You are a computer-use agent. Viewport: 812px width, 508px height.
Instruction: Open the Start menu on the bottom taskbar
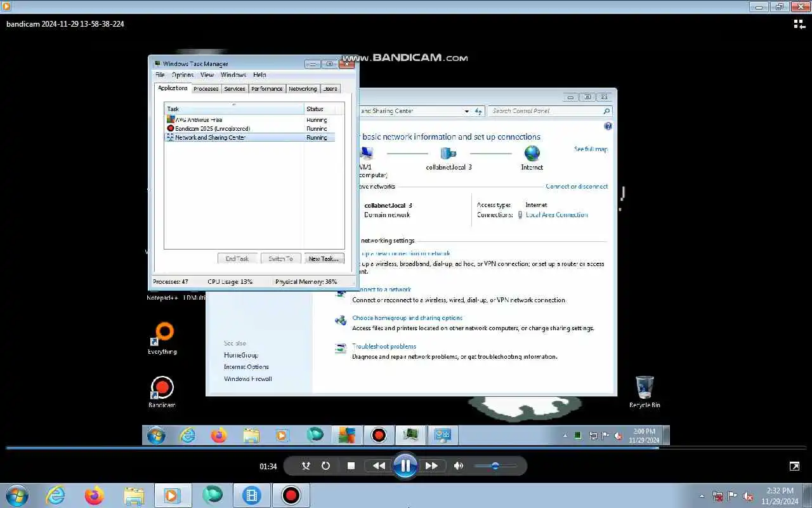17,495
